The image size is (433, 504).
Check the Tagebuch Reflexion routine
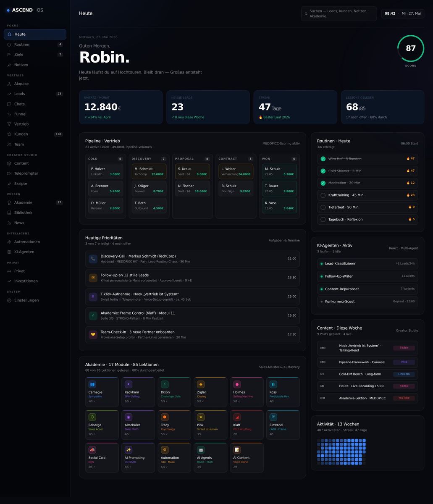pyautogui.click(x=323, y=220)
